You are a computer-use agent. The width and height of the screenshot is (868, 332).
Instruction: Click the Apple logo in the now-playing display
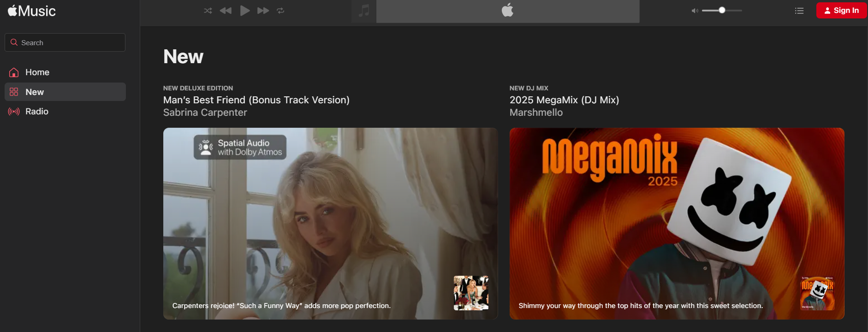[x=508, y=10]
